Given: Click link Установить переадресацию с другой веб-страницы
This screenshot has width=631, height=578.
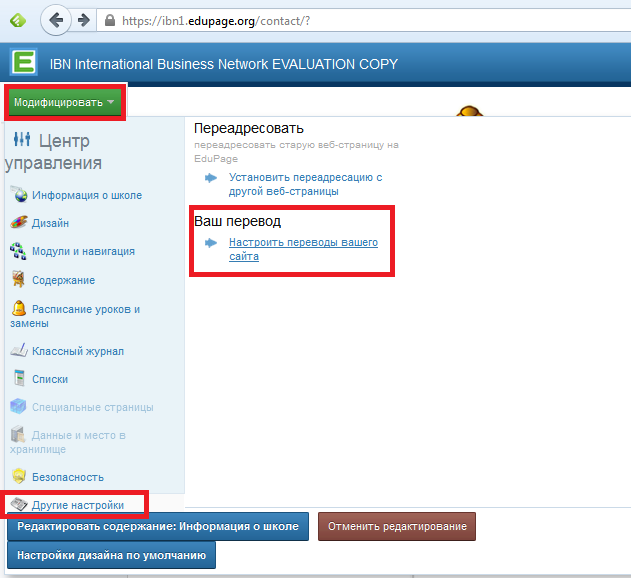Looking at the screenshot, I should coord(305,184).
